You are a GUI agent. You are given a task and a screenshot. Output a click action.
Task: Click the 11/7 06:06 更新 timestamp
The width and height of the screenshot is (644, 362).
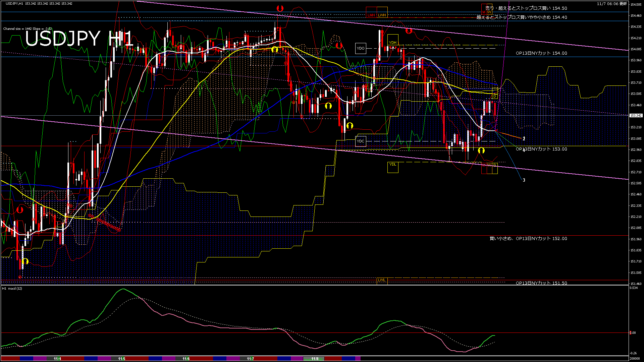click(x=612, y=4)
